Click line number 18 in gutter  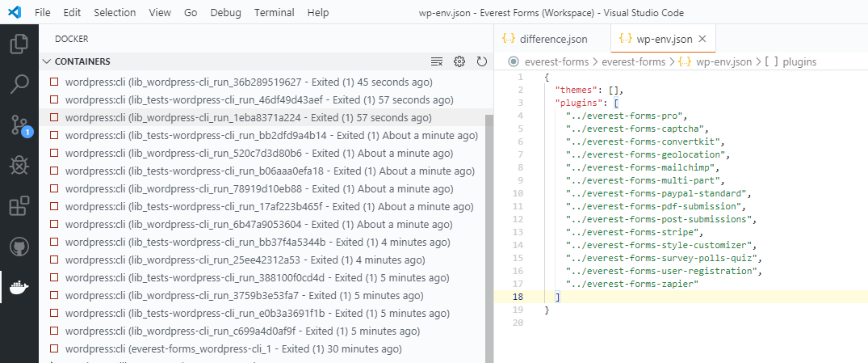pos(518,297)
